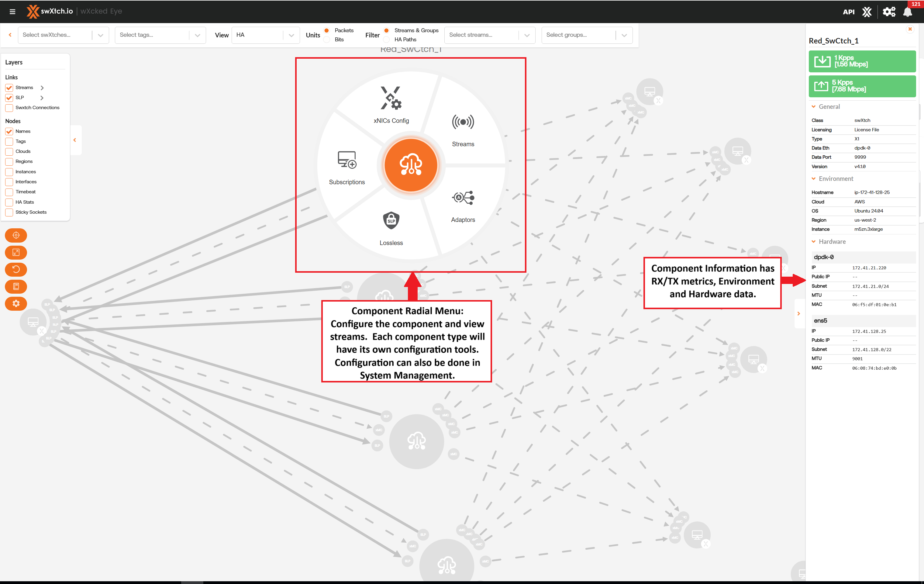924x584 pixels.
Task: Click the orange recenter target button
Action: pos(16,235)
